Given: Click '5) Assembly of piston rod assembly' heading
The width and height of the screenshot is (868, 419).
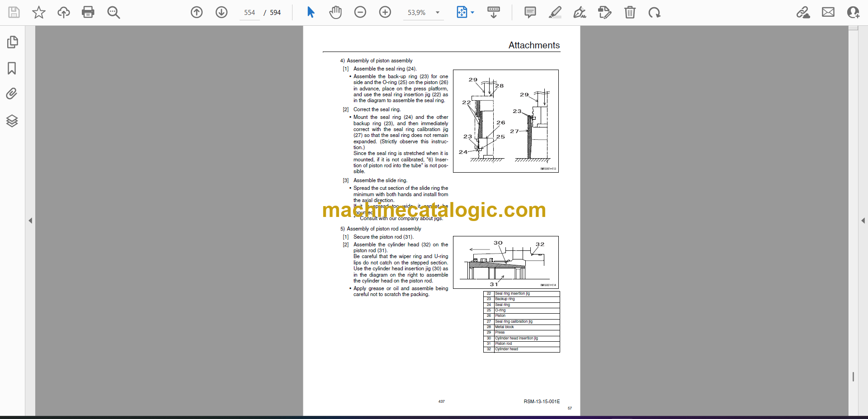Looking at the screenshot, I should pos(381,229).
